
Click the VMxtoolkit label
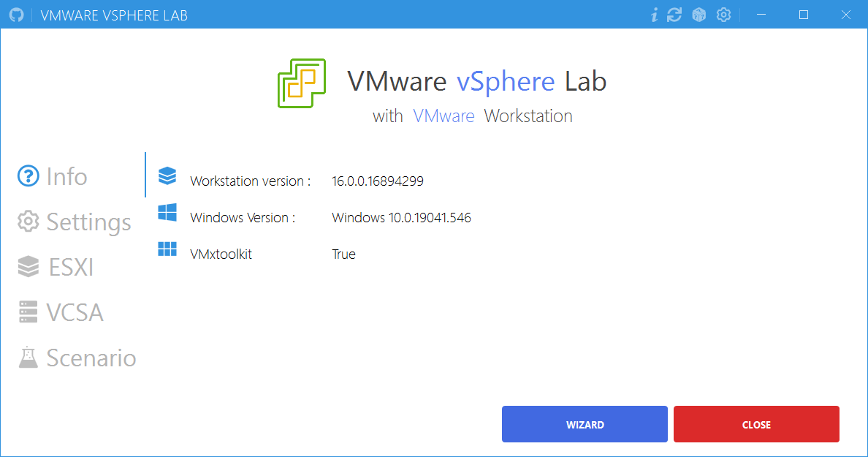click(x=221, y=254)
